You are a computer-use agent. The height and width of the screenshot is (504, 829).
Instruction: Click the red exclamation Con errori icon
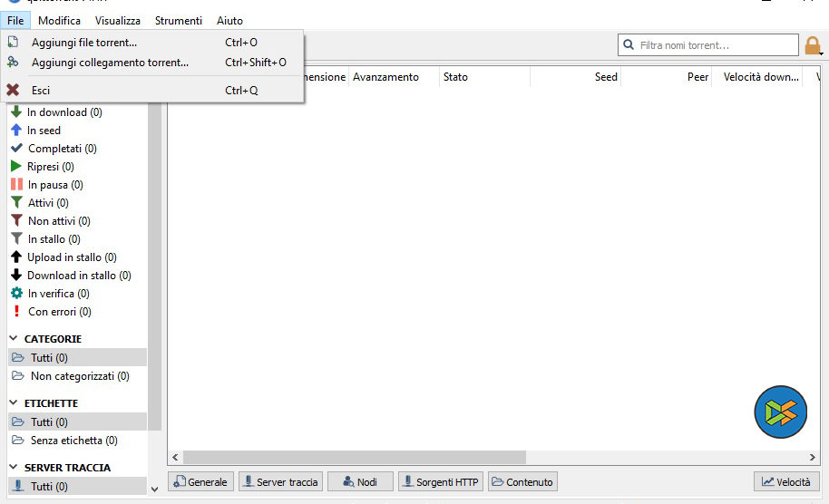click(x=17, y=311)
